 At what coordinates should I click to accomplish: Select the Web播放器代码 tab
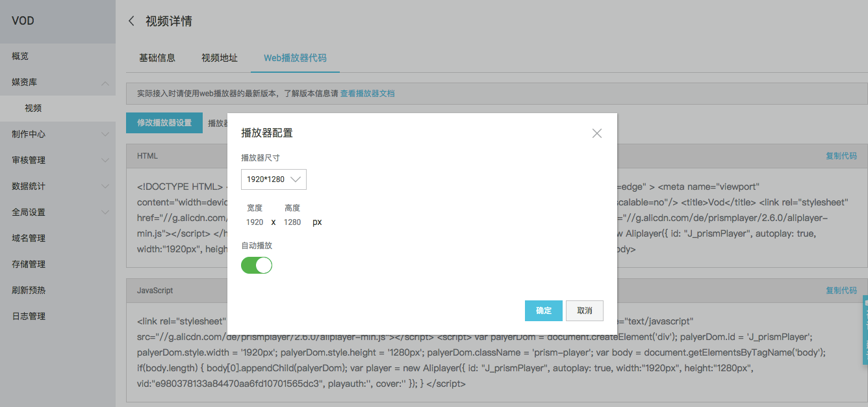pyautogui.click(x=295, y=58)
